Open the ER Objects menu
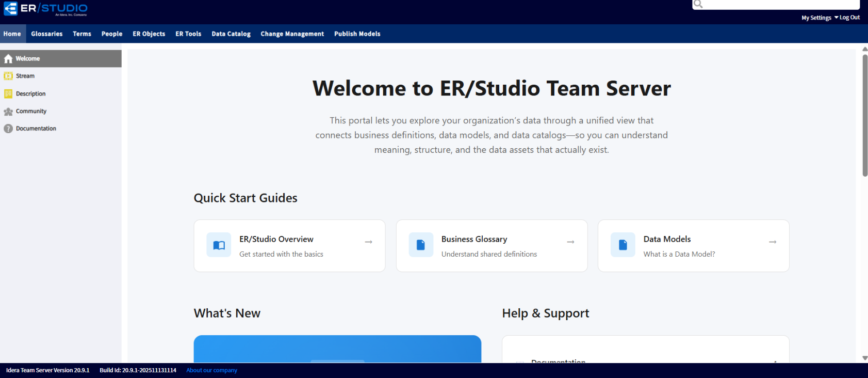 [x=149, y=34]
